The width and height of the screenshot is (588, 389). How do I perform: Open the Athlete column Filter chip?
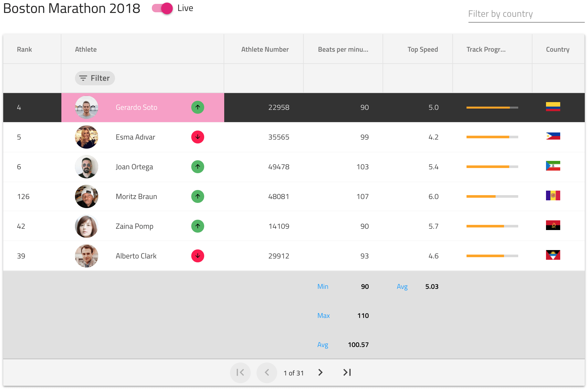pyautogui.click(x=95, y=78)
